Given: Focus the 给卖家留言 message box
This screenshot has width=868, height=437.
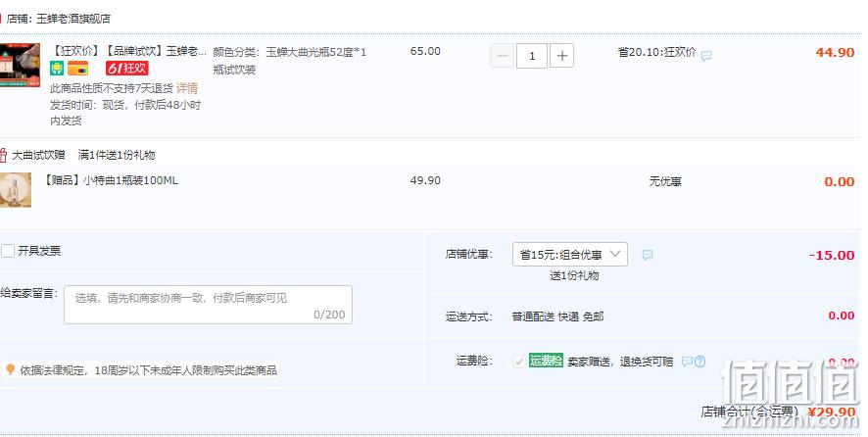Looking at the screenshot, I should click(208, 305).
